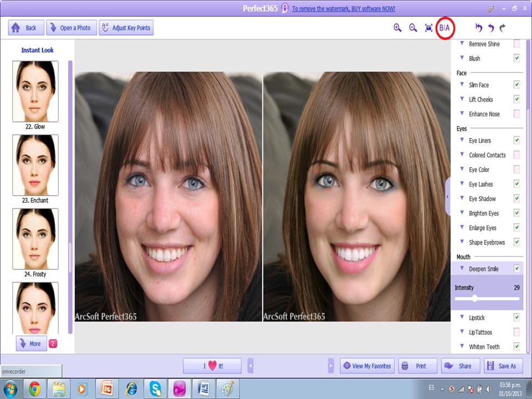The height and width of the screenshot is (399, 532).
Task: Click the smrecorder label at bottom left
Action: pos(13,371)
